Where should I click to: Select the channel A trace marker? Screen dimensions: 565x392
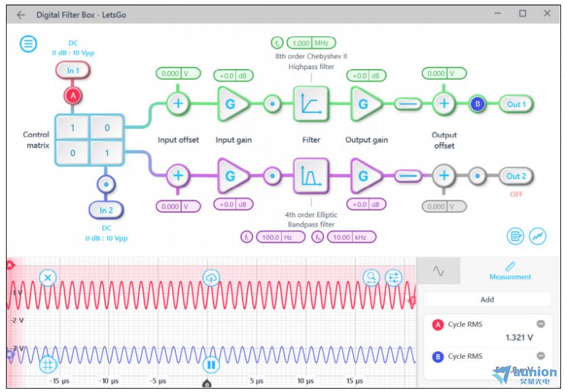click(10, 265)
